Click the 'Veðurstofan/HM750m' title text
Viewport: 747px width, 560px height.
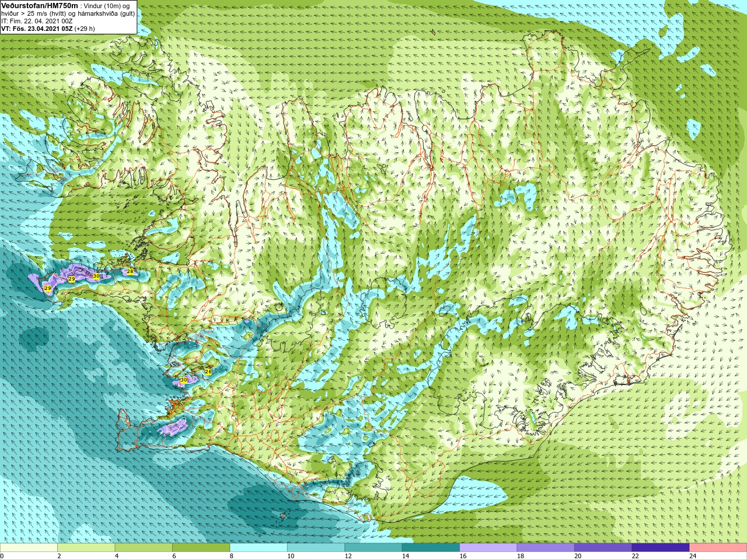click(40, 5)
